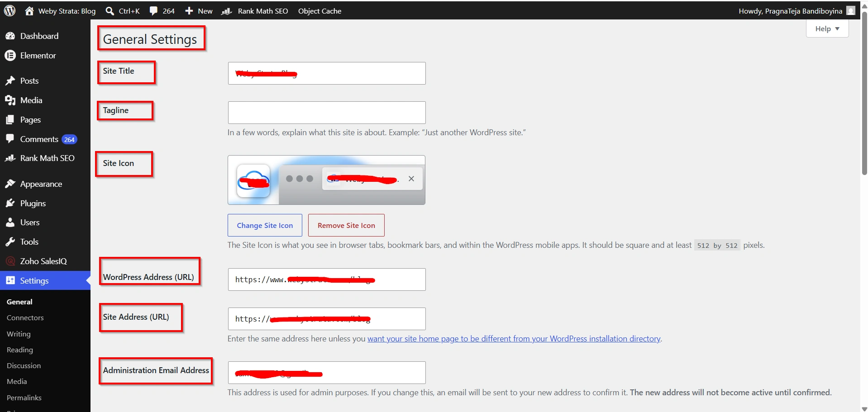
Task: Select the General settings submenu
Action: coord(19,302)
